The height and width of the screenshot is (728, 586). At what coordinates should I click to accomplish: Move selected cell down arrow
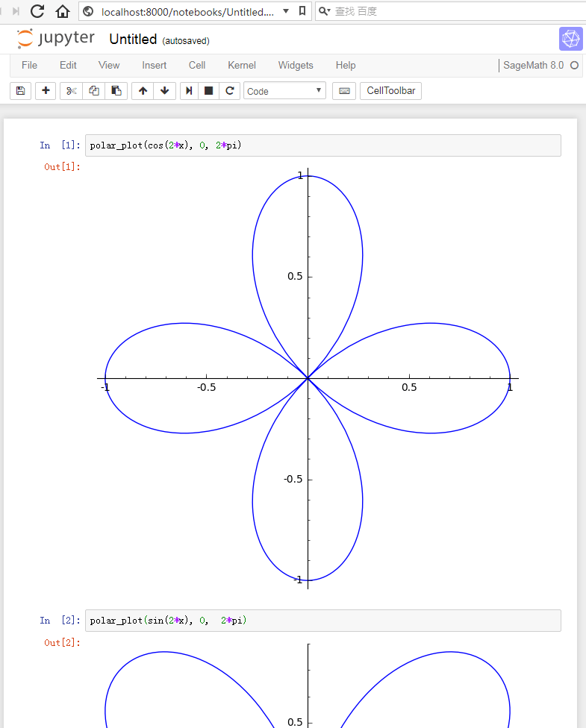(164, 91)
